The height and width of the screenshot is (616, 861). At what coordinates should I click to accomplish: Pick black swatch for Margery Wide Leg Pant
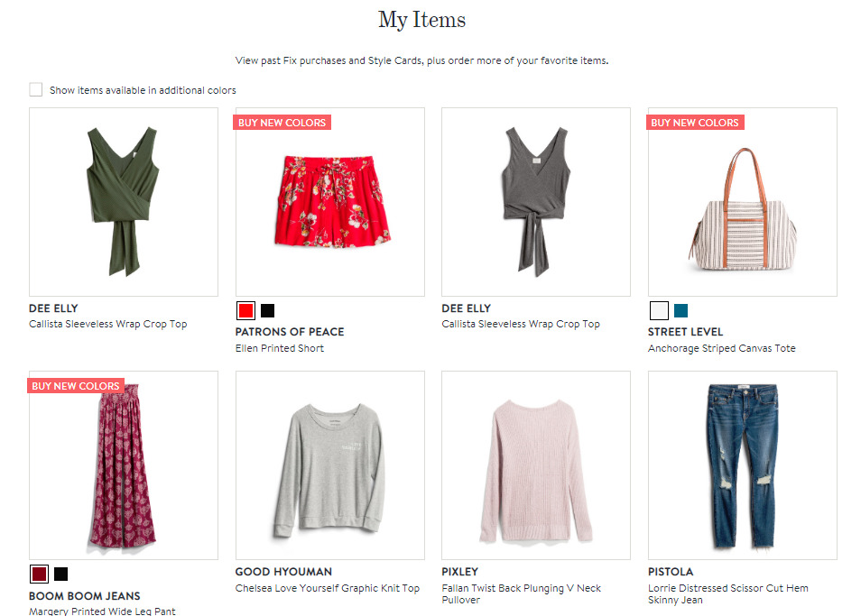click(x=61, y=574)
